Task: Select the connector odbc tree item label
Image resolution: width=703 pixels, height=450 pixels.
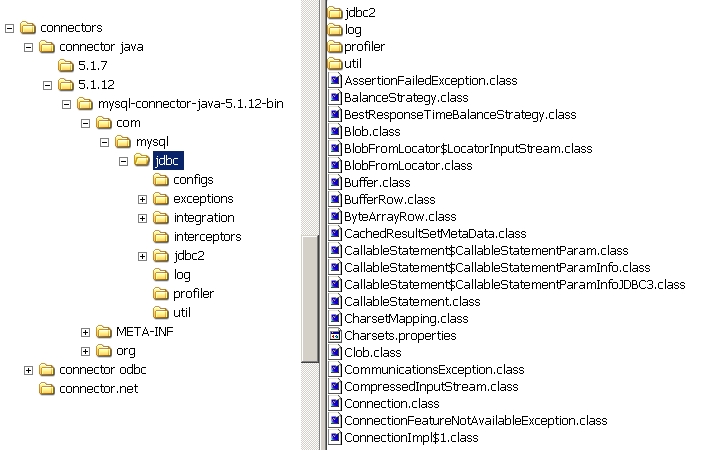Action: (103, 370)
